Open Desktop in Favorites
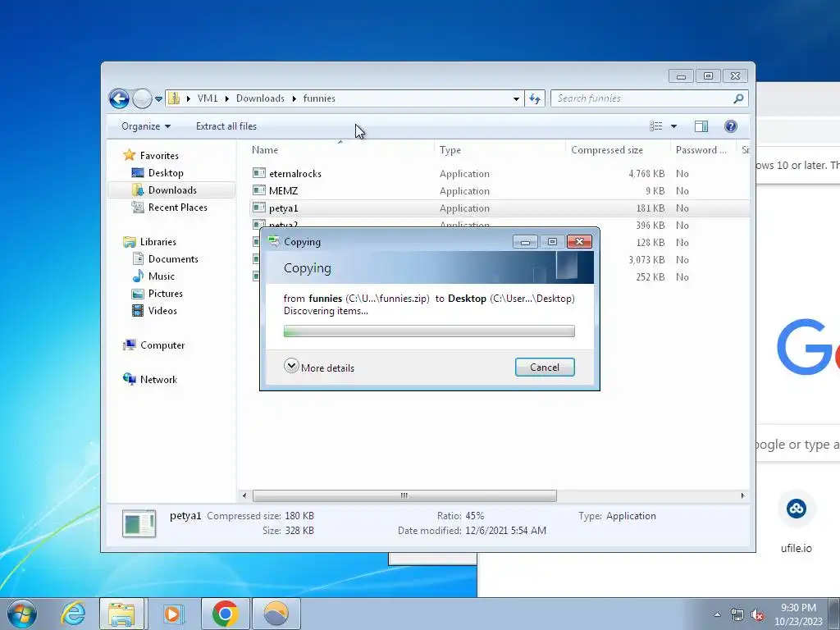The image size is (840, 630). pyautogui.click(x=166, y=173)
